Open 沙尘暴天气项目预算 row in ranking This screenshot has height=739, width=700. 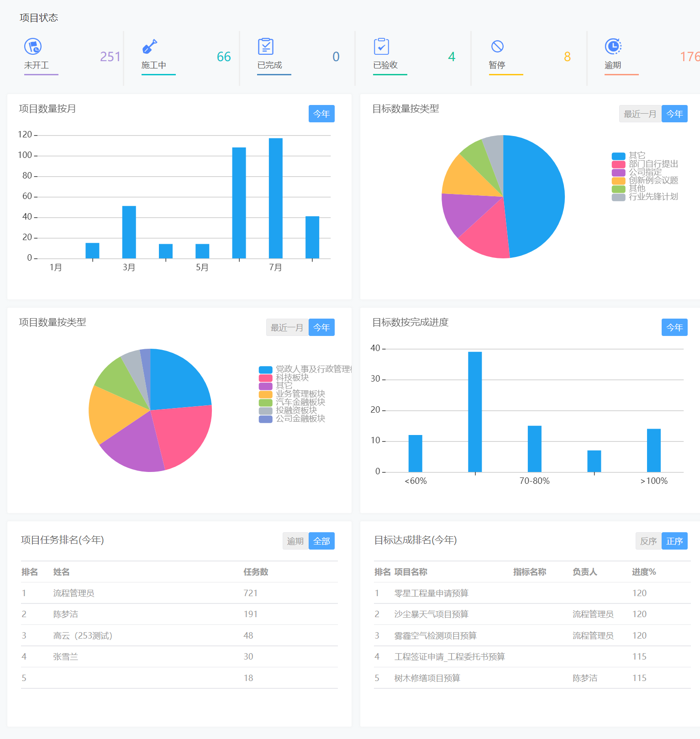(431, 614)
